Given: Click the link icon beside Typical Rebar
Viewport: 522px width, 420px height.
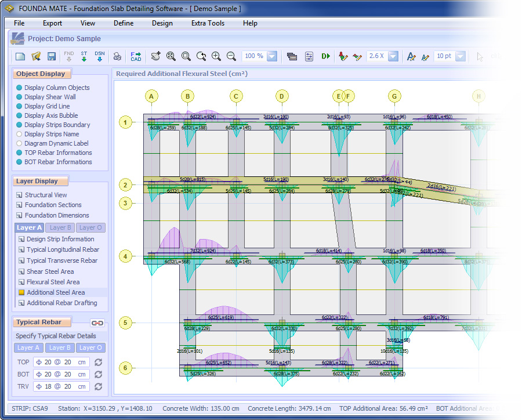Looking at the screenshot, I should point(97,323).
